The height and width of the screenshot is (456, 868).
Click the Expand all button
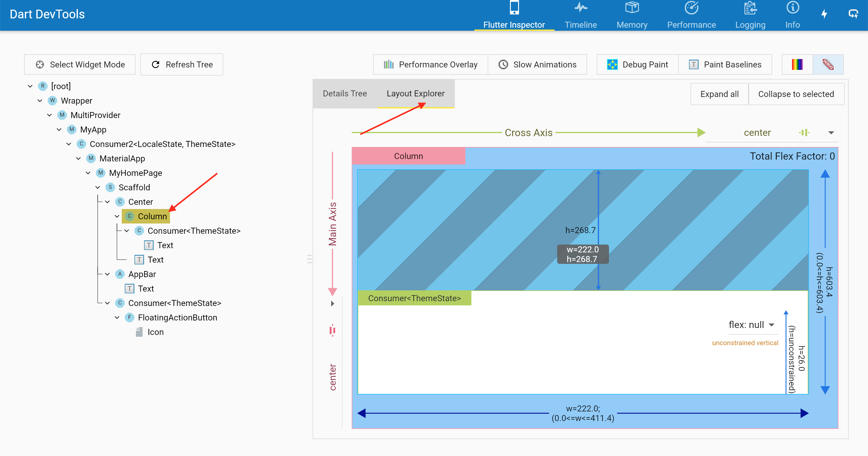(719, 94)
